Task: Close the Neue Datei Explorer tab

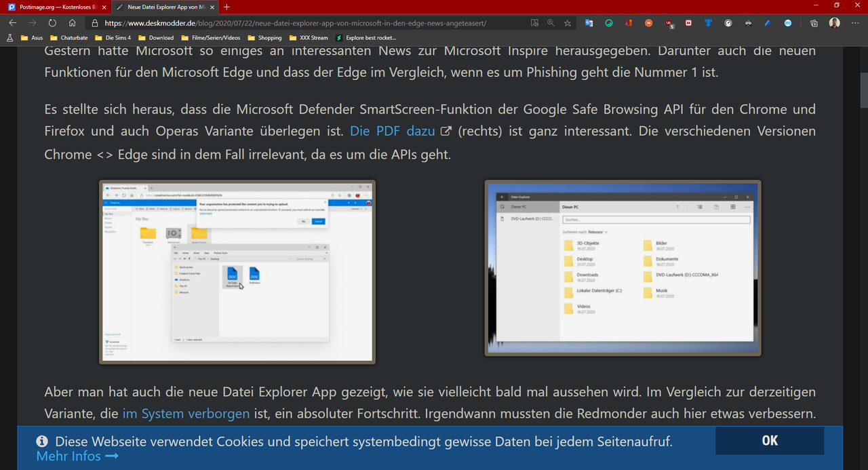Action: (x=213, y=6)
